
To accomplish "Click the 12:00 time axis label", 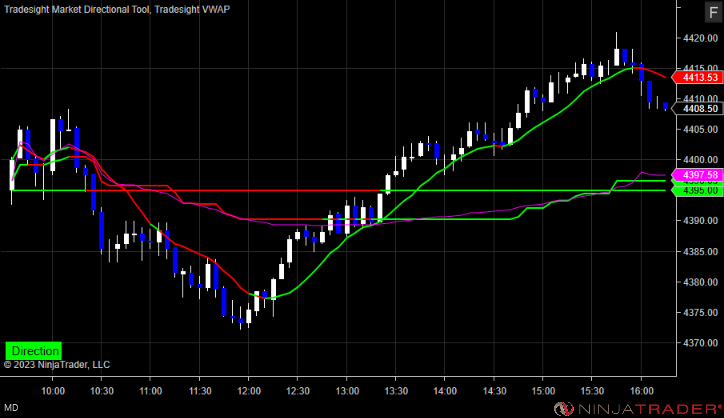I will (249, 391).
